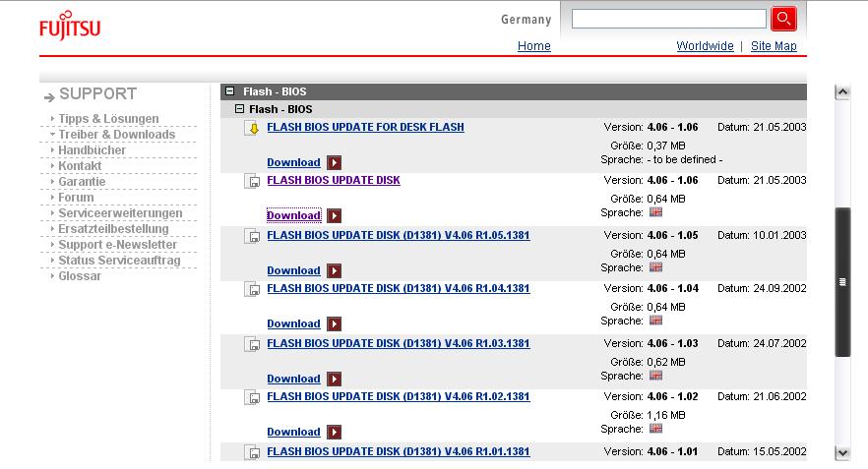Click Download link for R1.02.1381
The width and height of the screenshot is (868, 469).
coord(293,432)
